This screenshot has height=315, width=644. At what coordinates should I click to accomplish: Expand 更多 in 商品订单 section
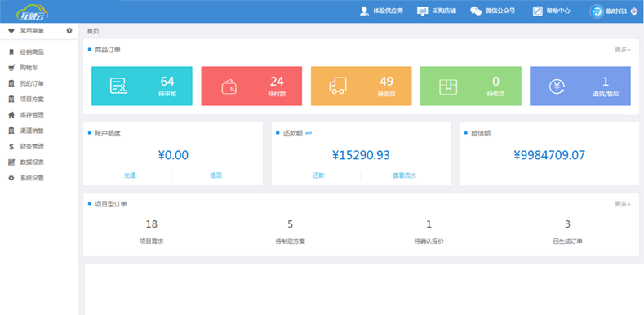coord(623,50)
